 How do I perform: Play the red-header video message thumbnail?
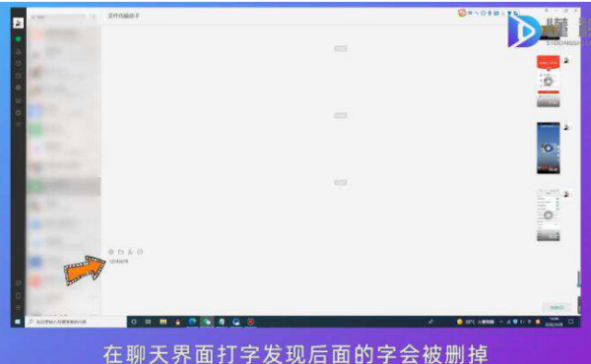tap(548, 82)
